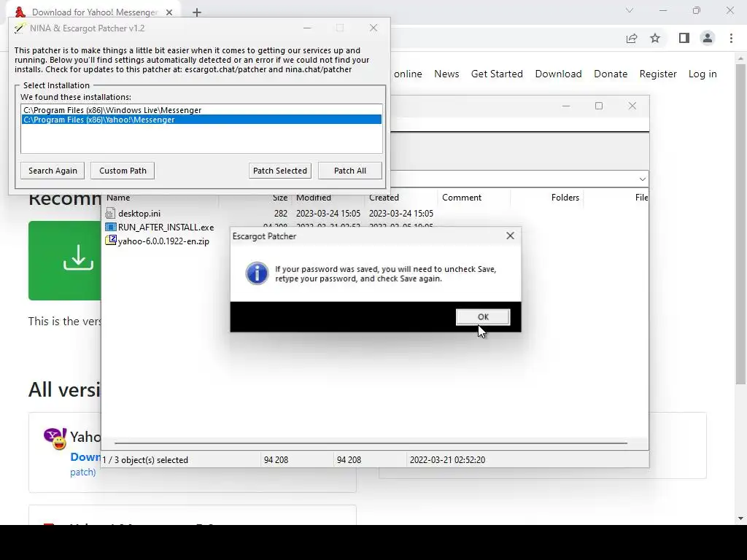Close the file manager window
The image size is (747, 560).
632,106
